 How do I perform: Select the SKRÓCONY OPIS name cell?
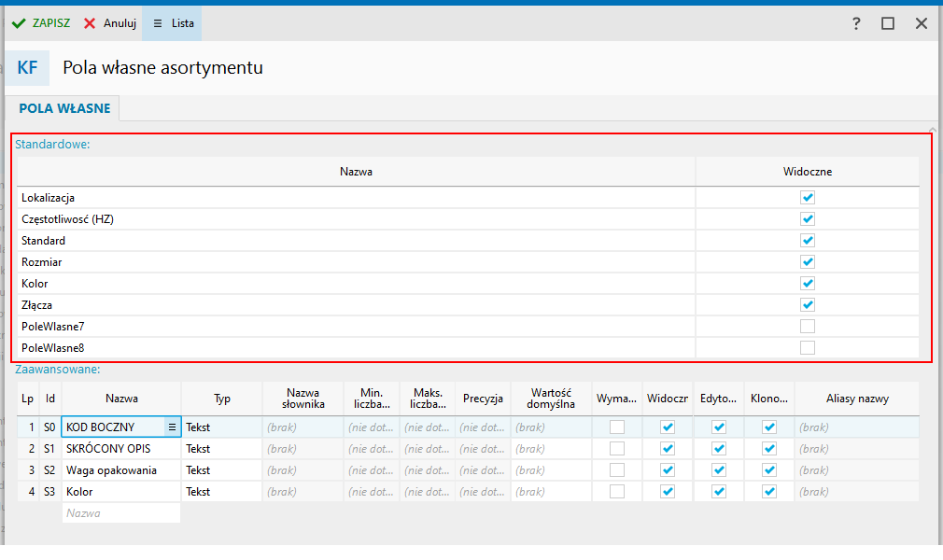(120, 449)
